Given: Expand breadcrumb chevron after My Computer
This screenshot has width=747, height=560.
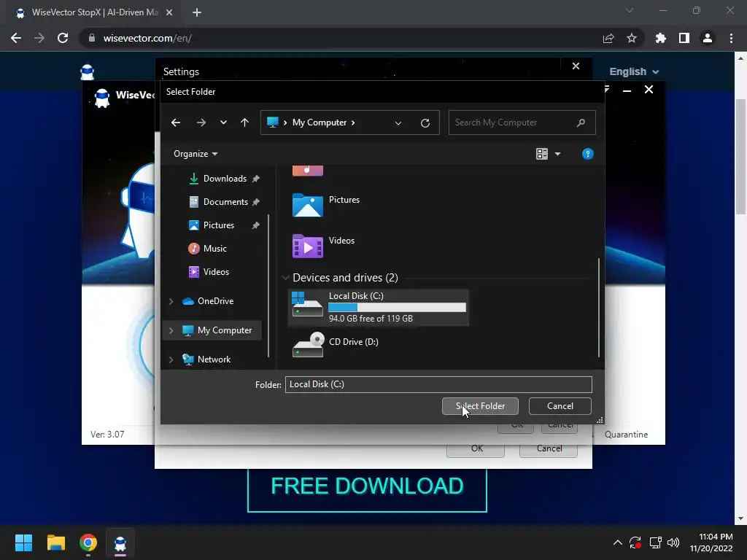Looking at the screenshot, I should (x=353, y=122).
